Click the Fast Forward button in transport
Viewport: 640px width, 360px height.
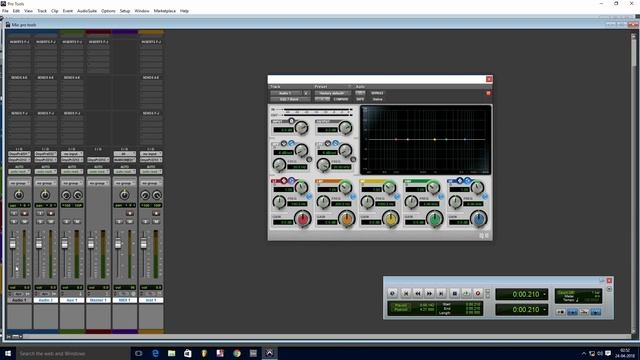tap(429, 293)
